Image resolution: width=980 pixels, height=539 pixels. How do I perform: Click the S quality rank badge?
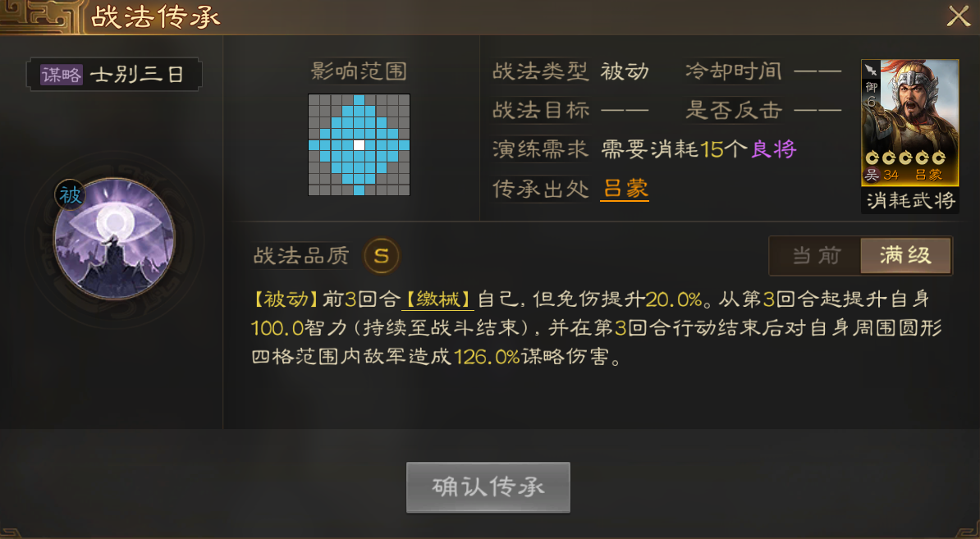382,255
